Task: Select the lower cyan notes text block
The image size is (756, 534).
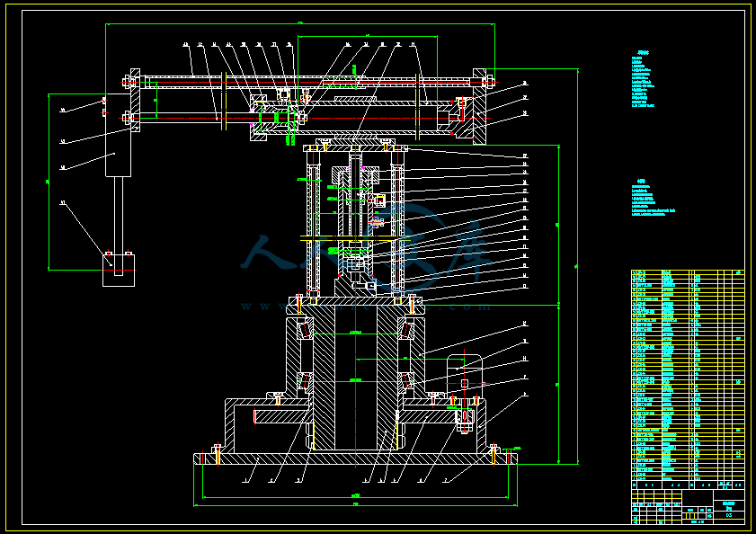Action: point(654,198)
